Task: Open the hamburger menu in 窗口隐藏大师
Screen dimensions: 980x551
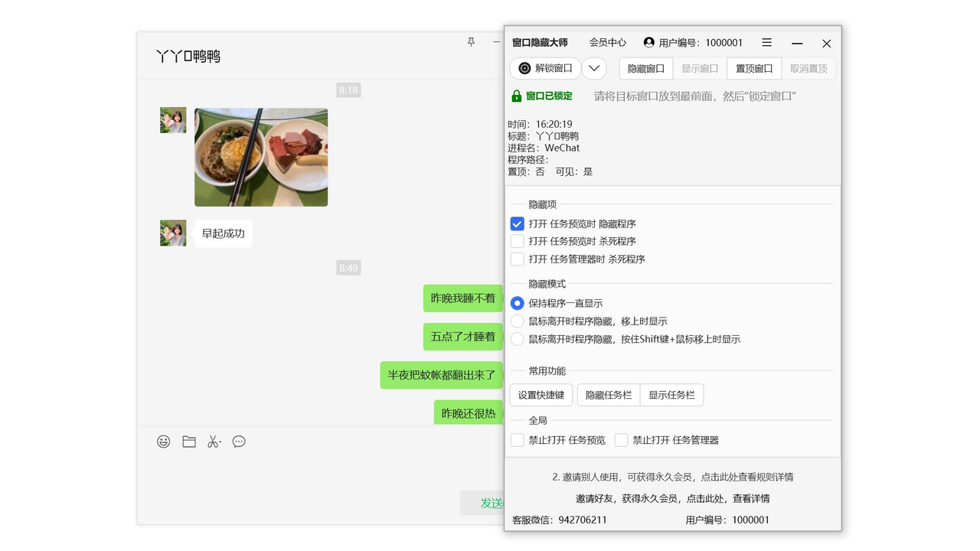Action: (x=766, y=42)
